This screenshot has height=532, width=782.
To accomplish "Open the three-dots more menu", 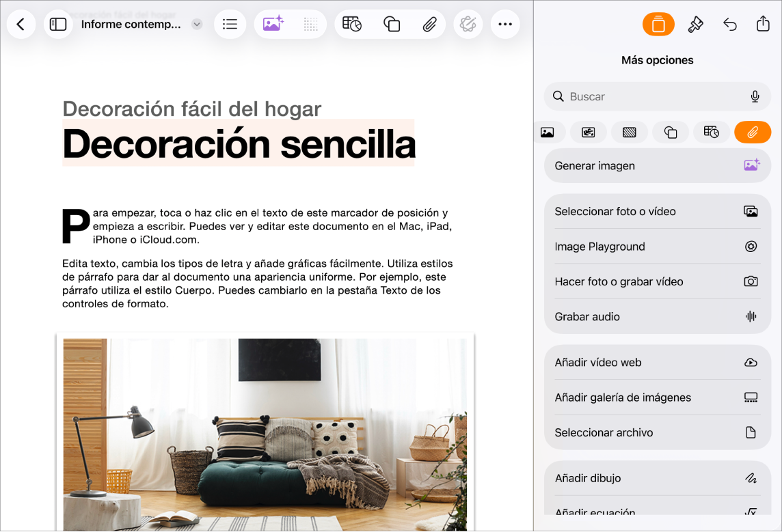I will pos(505,25).
